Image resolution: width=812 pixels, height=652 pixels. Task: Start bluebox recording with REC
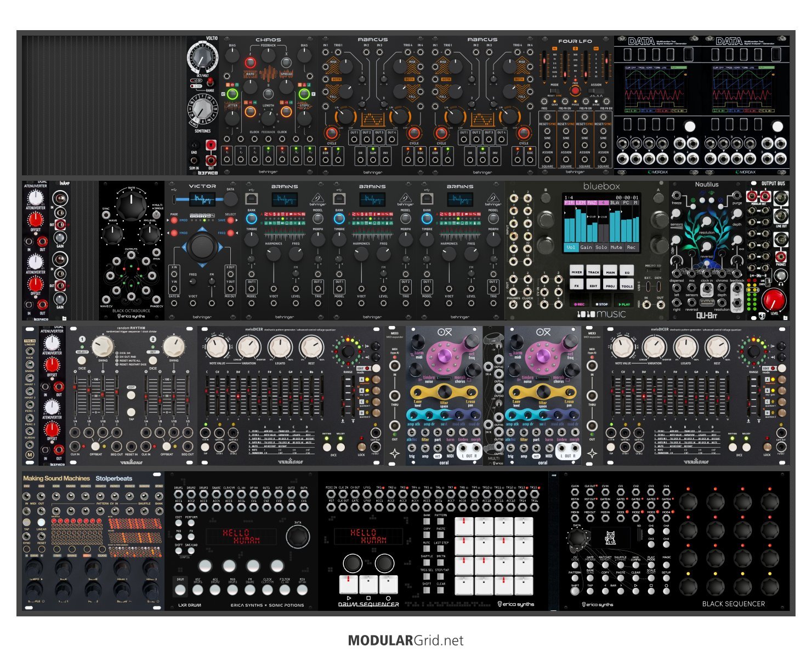pyautogui.click(x=580, y=300)
